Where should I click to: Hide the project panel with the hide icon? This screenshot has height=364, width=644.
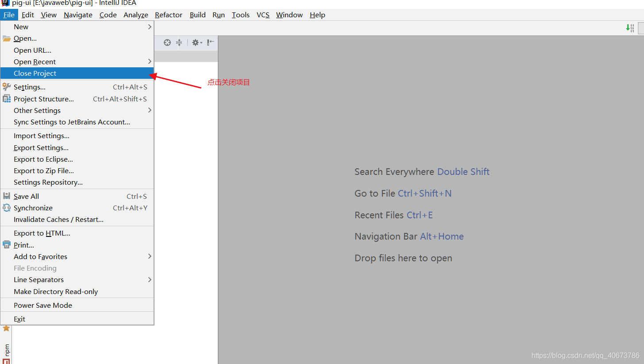[211, 42]
